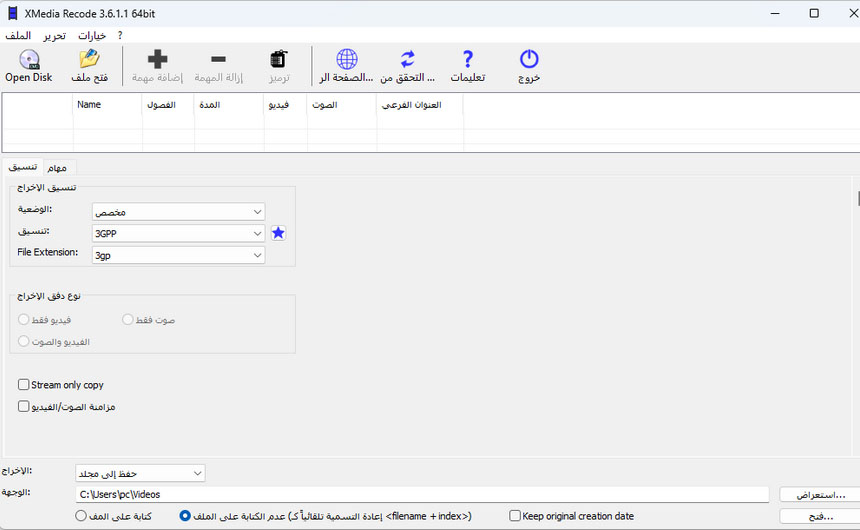Click the الوجهة destination label
860x530 pixels.
pyautogui.click(x=16, y=492)
